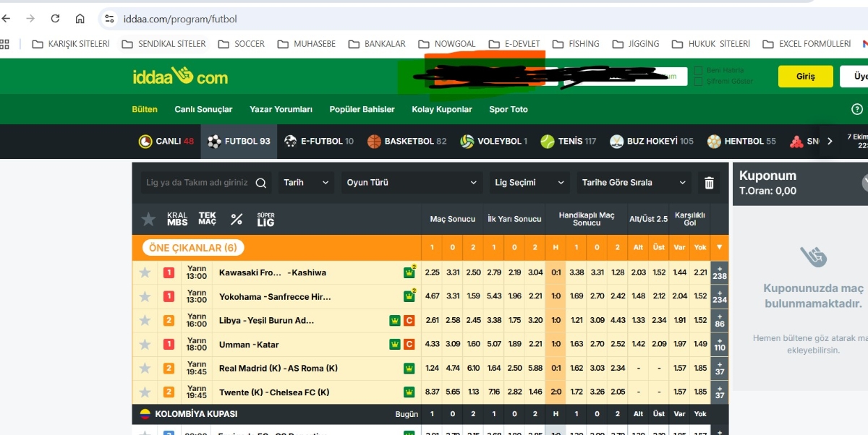Open the Lig Seçimi dropdown
868x435 pixels.
(x=529, y=183)
